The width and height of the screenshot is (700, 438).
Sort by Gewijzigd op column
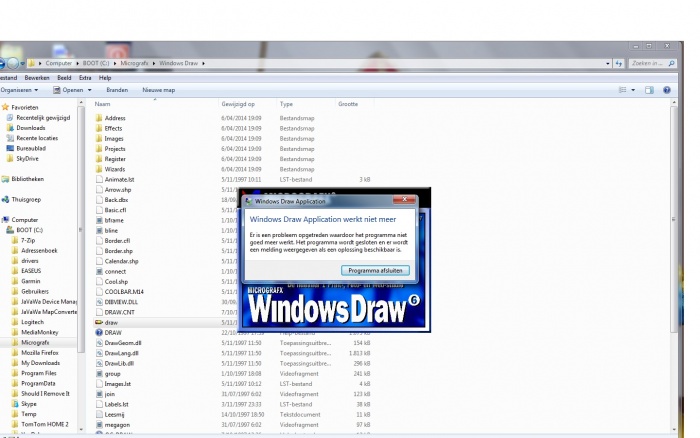click(x=238, y=104)
